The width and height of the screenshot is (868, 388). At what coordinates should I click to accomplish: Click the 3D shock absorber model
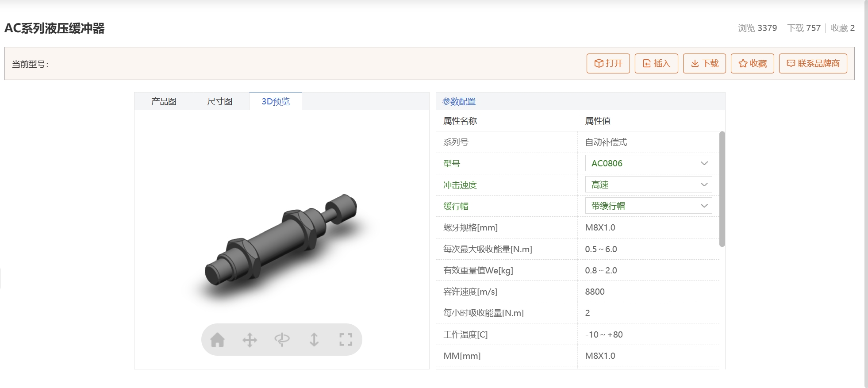[x=280, y=240]
